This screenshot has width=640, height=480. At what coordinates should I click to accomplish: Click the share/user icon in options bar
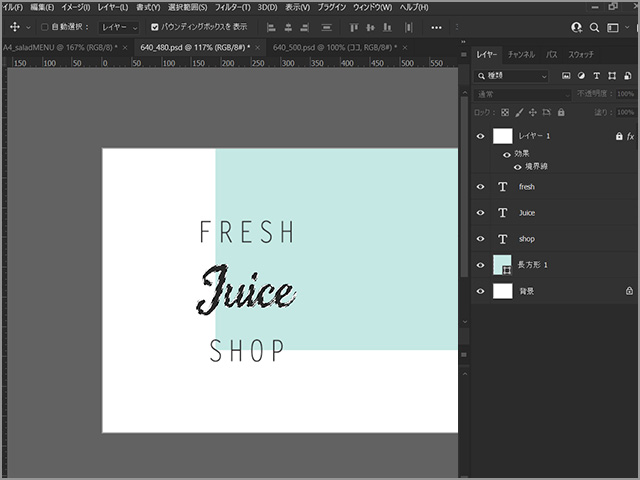[x=576, y=27]
